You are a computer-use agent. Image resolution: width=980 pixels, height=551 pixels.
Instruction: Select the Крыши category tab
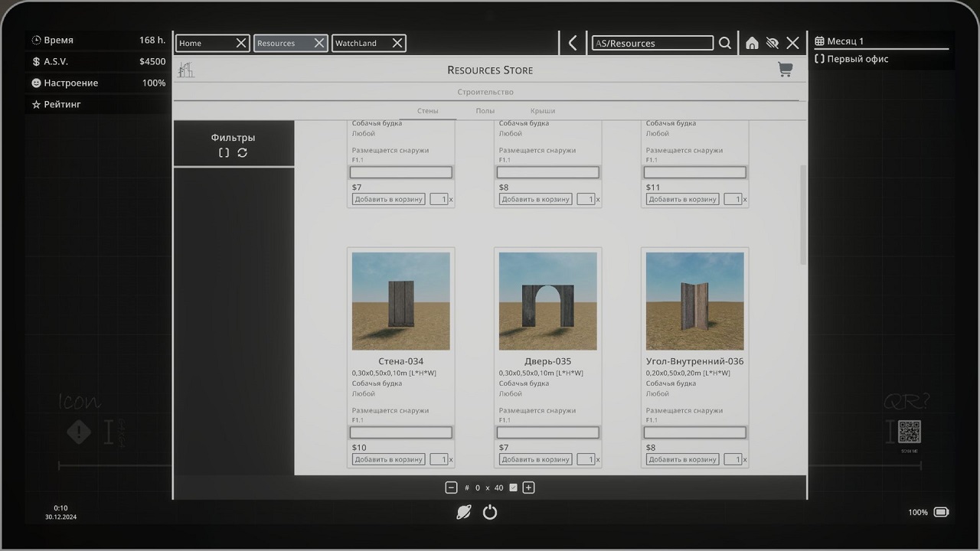point(542,111)
